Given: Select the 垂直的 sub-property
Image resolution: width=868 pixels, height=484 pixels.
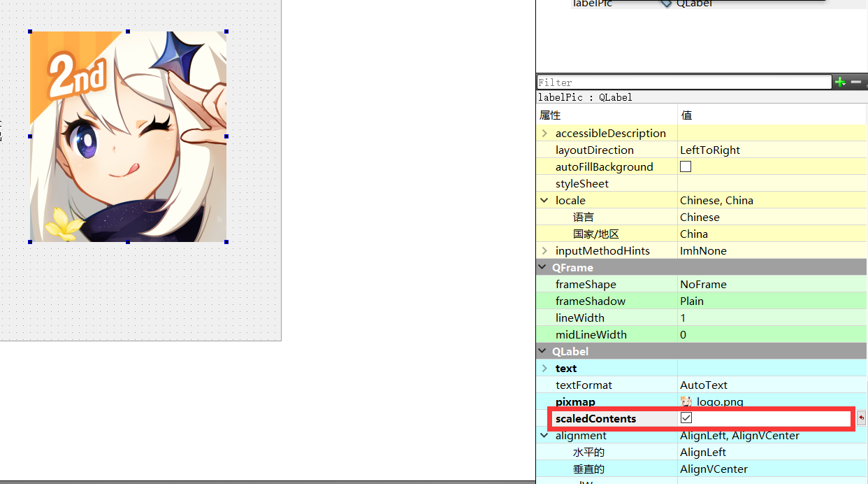Looking at the screenshot, I should point(588,469).
